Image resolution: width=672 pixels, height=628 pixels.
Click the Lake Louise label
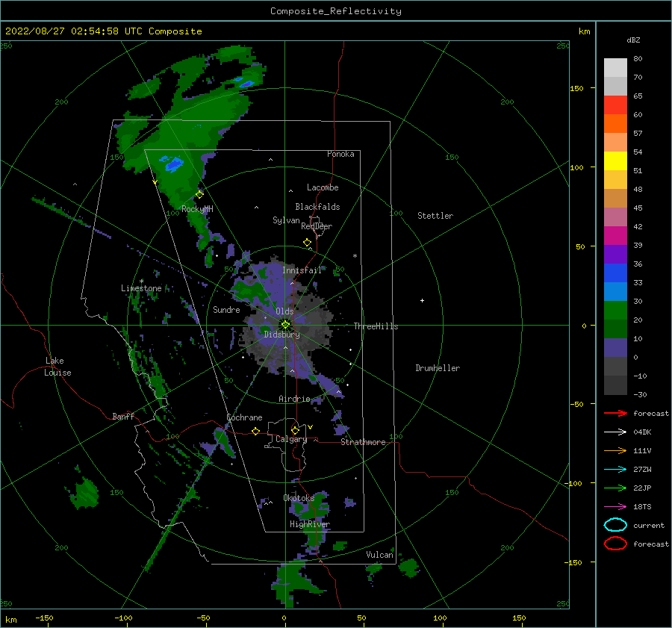click(x=57, y=367)
